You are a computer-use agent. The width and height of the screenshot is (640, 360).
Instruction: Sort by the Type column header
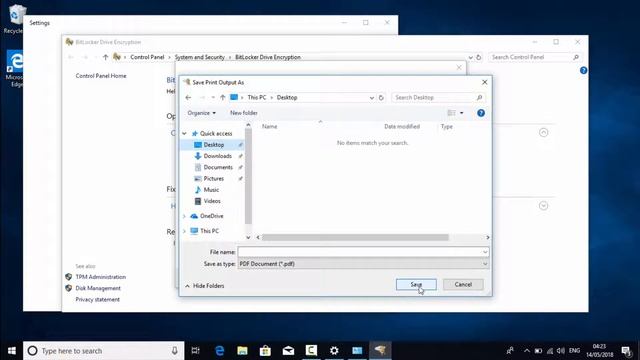point(447,127)
